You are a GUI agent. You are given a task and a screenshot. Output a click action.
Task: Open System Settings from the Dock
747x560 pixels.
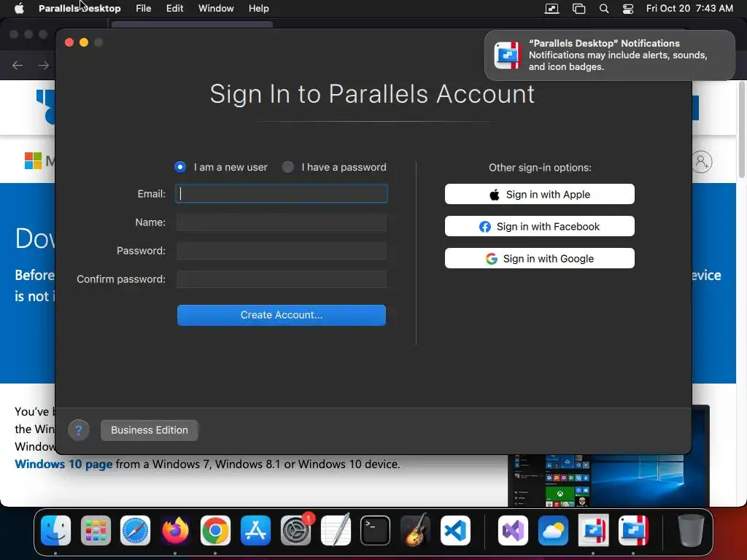point(296,531)
